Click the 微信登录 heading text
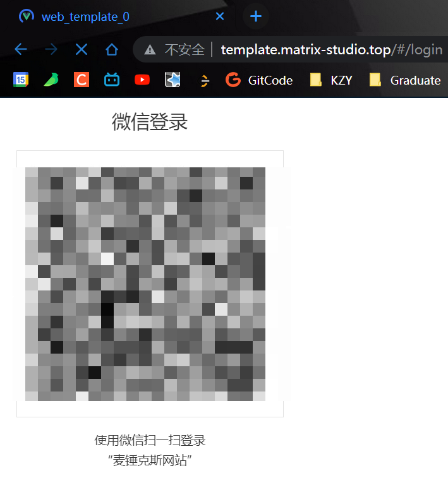 [150, 122]
